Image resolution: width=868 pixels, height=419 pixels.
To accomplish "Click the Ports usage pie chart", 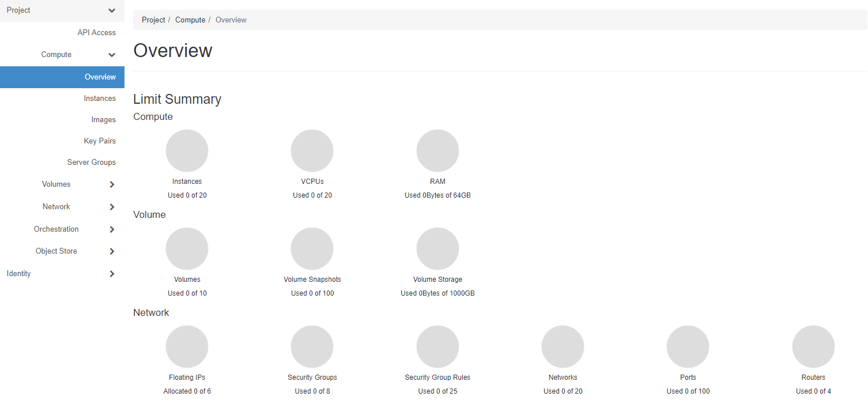I will 688,347.
